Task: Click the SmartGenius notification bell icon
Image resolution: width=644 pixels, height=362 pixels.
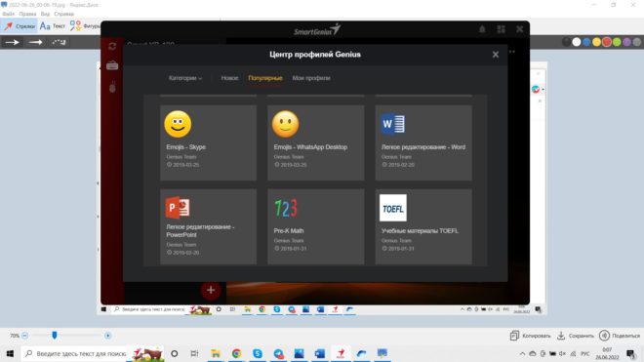Action: click(482, 29)
